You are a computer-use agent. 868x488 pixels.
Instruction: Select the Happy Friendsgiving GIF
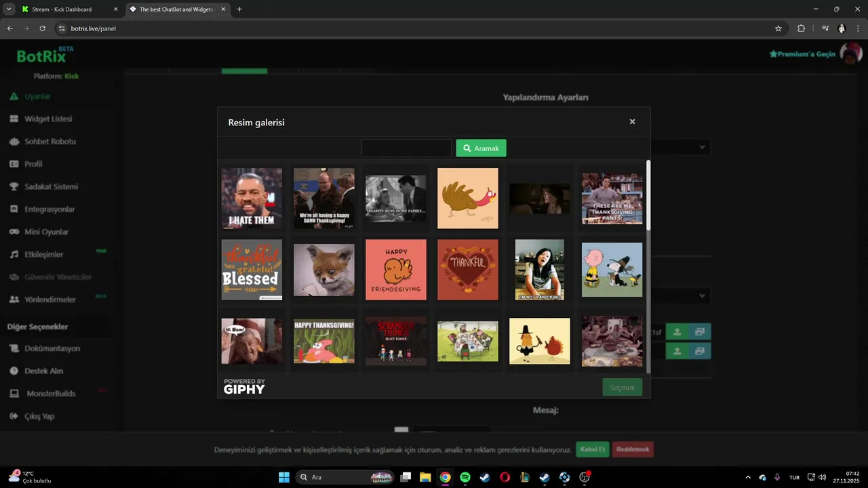tap(396, 270)
